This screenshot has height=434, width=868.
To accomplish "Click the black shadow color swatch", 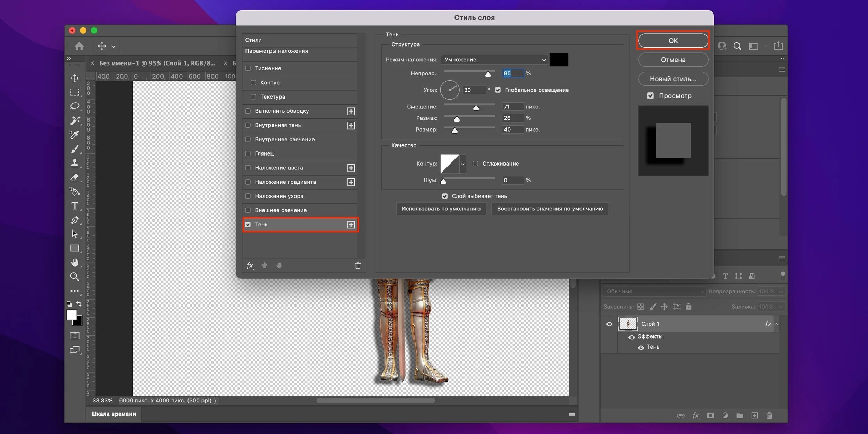I will click(x=559, y=60).
